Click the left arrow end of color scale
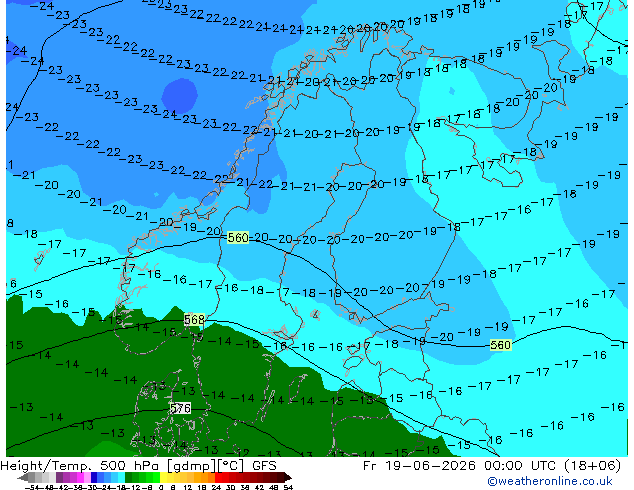Screen dimensions: 634x490 coord(22,478)
